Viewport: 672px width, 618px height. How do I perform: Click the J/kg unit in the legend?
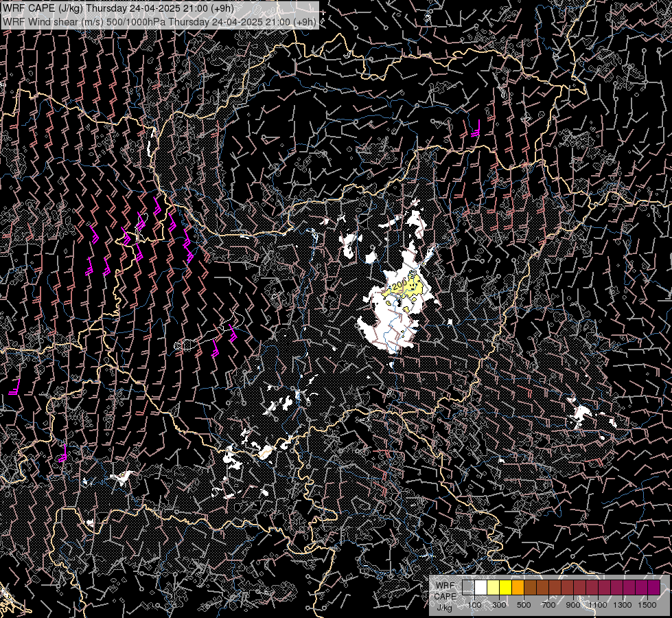point(445,607)
